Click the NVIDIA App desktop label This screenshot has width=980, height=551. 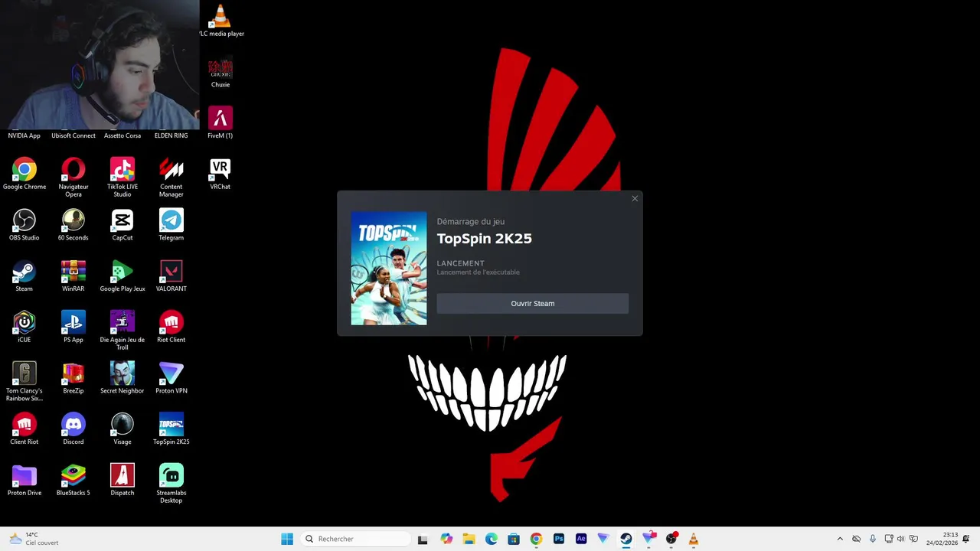coord(24,135)
